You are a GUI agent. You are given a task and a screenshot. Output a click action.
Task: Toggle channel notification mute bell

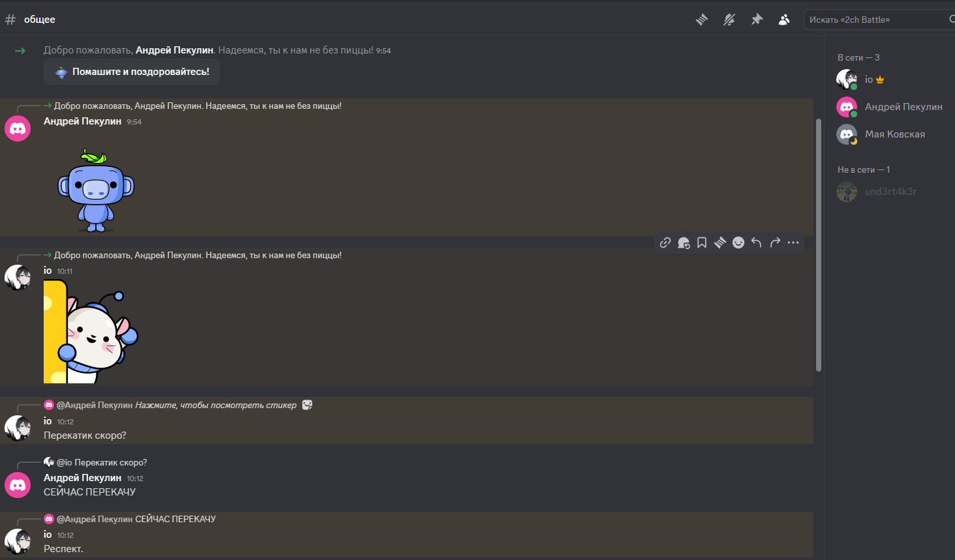(729, 20)
